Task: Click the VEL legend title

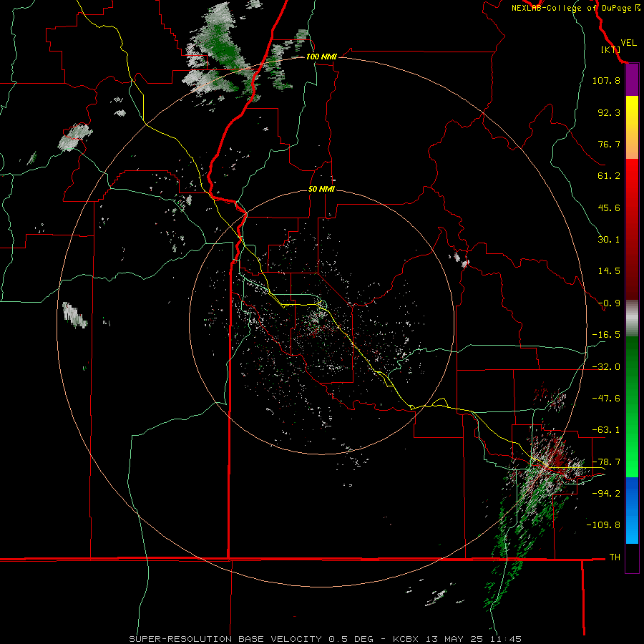Action: [628, 43]
